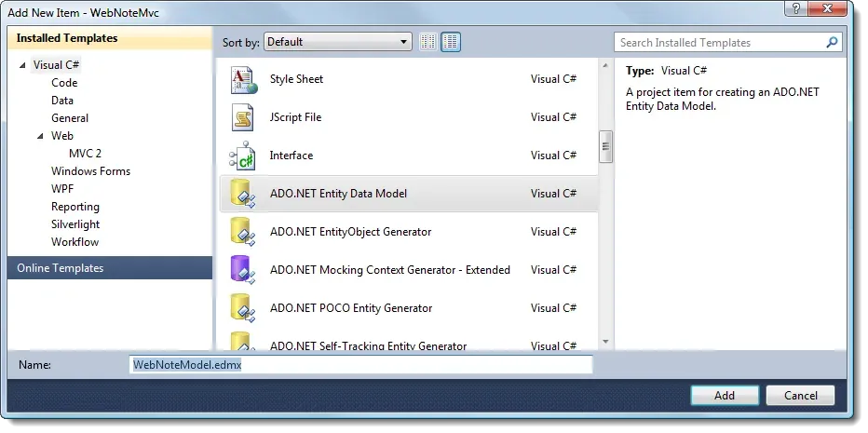Viewport: 868px width, 433px height.
Task: Select the Code category
Action: [x=64, y=83]
